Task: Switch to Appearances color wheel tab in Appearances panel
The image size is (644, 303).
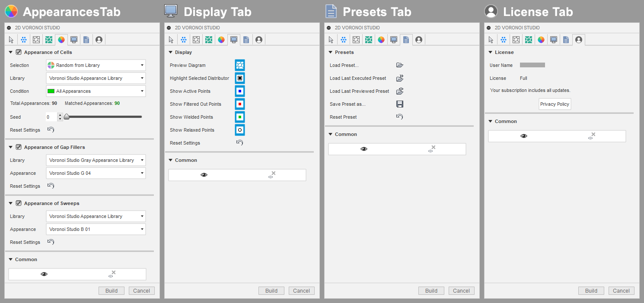Action: [x=61, y=40]
